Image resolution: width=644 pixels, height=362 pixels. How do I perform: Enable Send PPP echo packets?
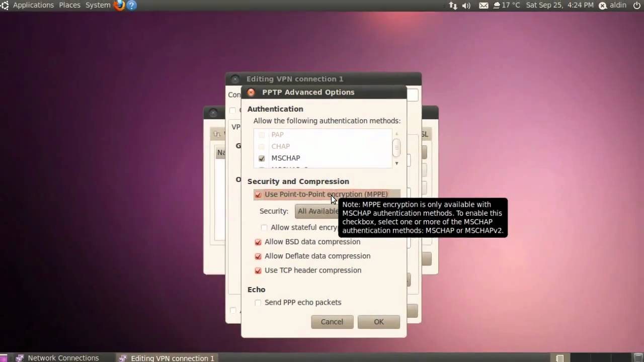pos(258,303)
